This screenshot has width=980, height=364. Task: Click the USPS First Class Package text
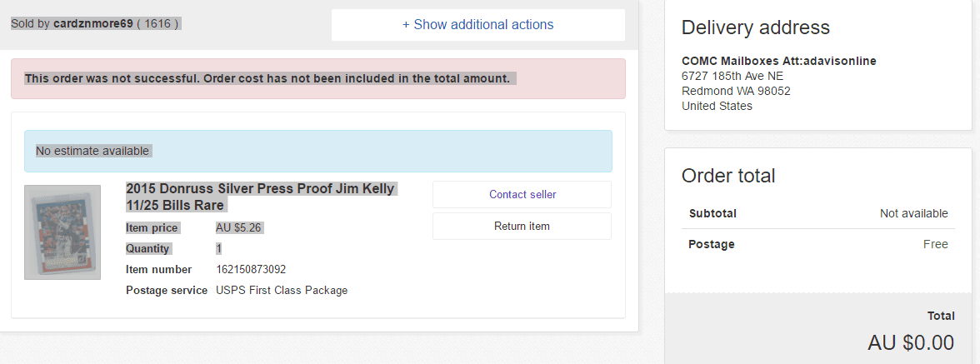(282, 291)
